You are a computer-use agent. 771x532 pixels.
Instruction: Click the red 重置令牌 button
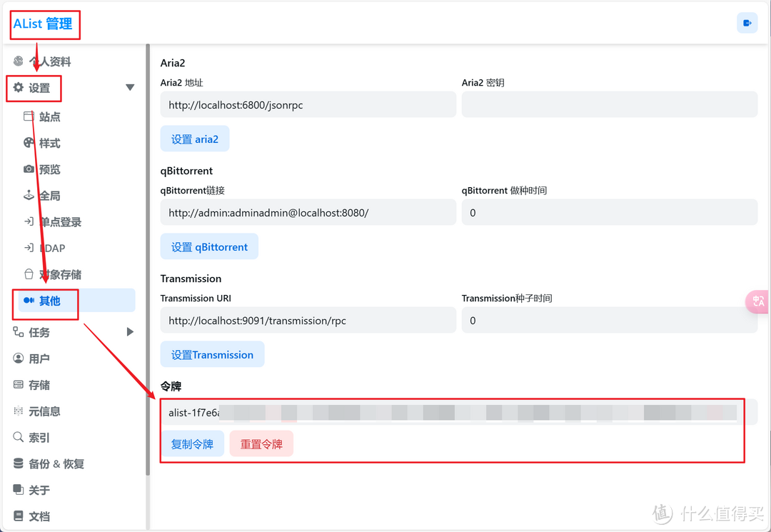click(261, 444)
